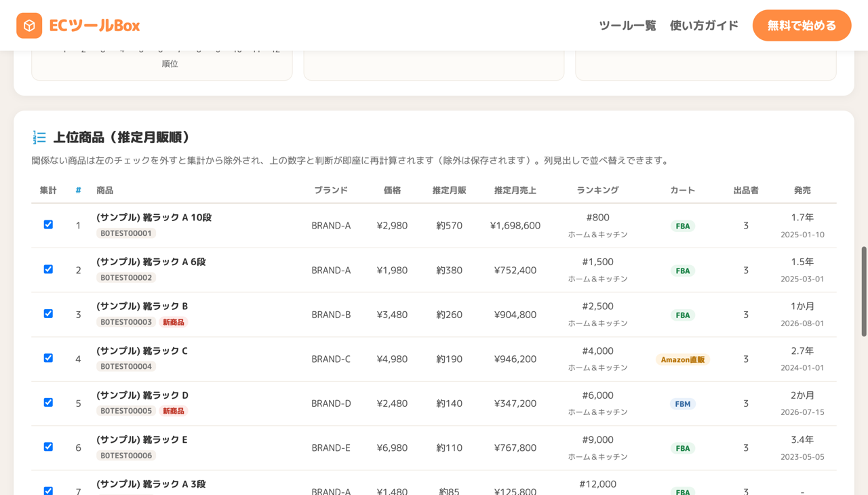This screenshot has height=495, width=868.
Task: Click price ¥4,980 cell
Action: [392, 359]
